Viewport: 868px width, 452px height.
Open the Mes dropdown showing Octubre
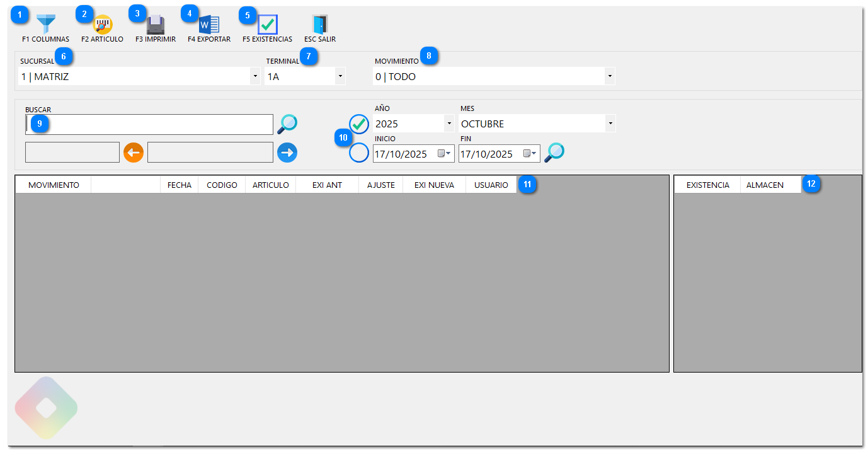[609, 124]
